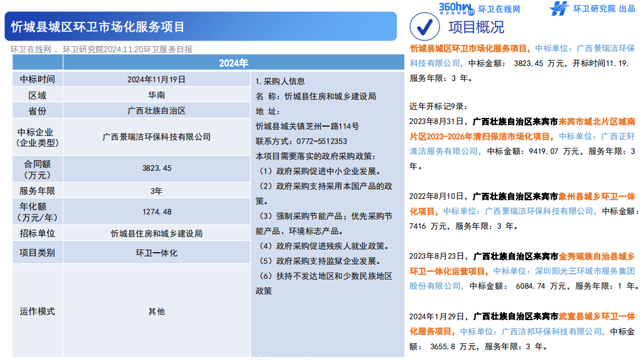Click the 项目概况 heading

tap(476, 27)
